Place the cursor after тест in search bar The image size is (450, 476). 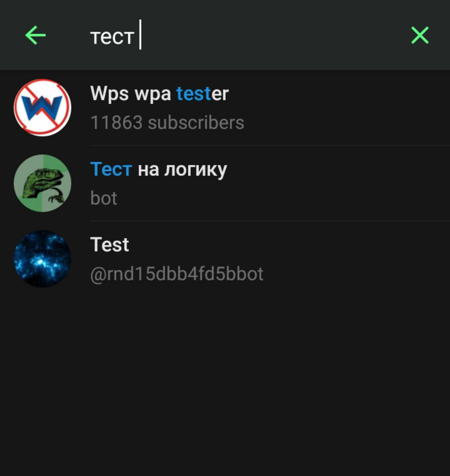pos(140,35)
